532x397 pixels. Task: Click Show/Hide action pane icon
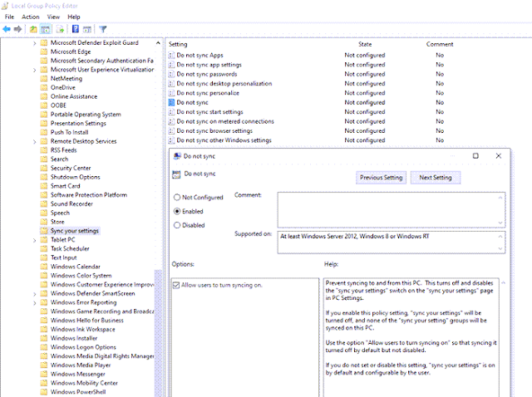87,29
